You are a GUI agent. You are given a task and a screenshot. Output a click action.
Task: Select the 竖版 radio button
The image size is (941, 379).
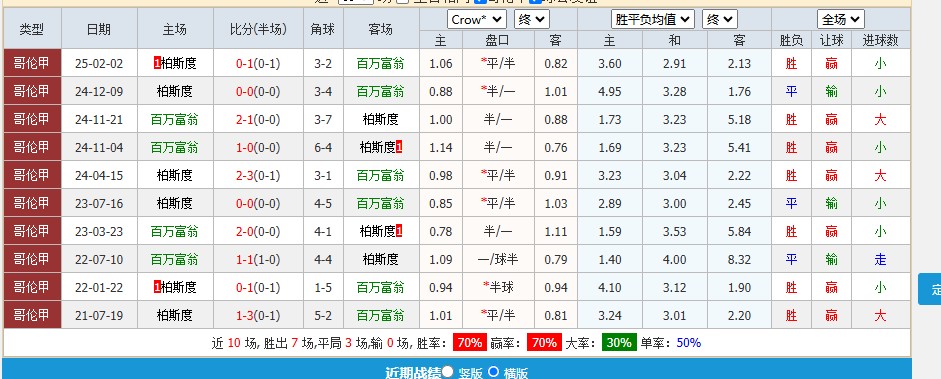448,372
